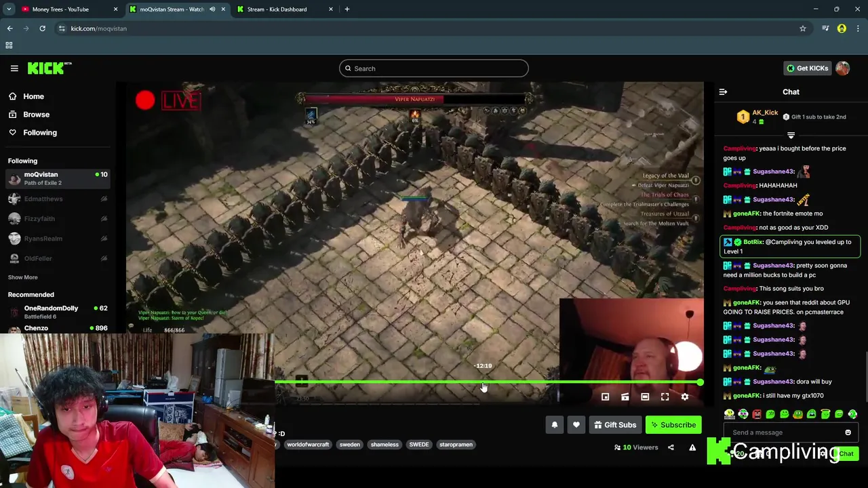868x488 pixels.
Task: Click the shameless tag
Action: 384,445
